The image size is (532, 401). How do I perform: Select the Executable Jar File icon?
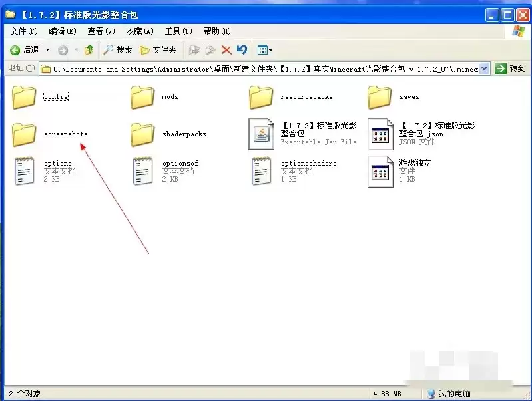click(x=261, y=134)
